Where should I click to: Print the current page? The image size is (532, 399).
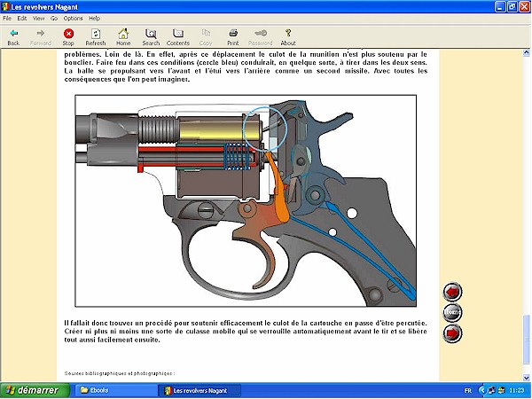(x=232, y=37)
